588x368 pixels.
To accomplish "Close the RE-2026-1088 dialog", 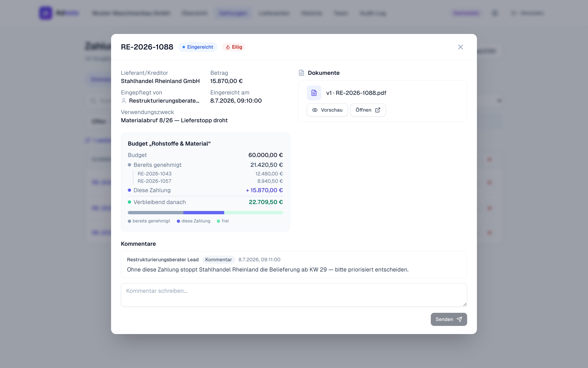I will coord(460,47).
